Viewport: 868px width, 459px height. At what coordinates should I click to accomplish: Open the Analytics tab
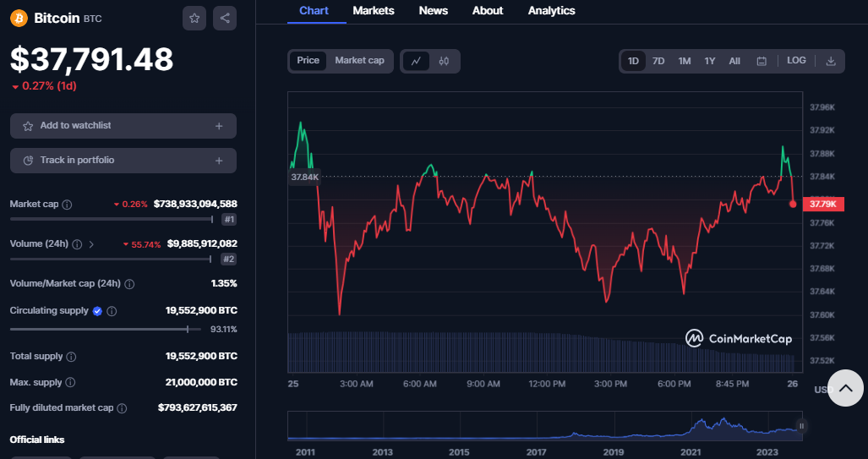coord(551,11)
